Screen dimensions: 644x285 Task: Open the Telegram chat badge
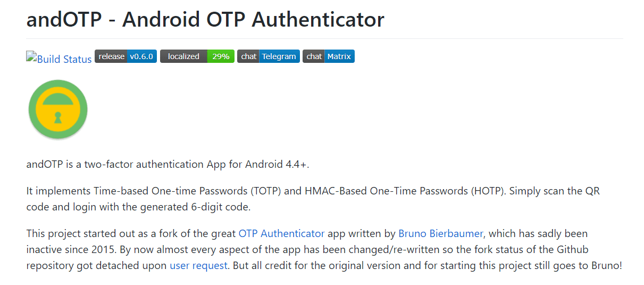pyautogui.click(x=268, y=56)
